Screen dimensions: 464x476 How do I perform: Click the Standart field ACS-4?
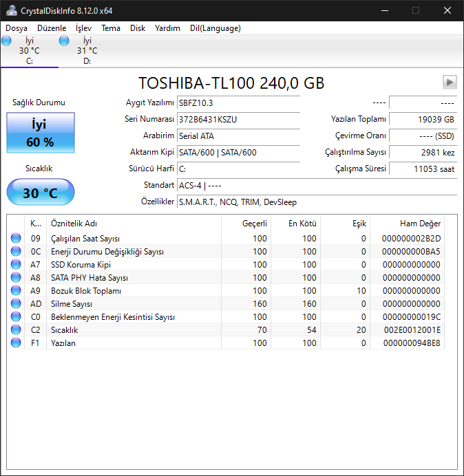pos(317,185)
